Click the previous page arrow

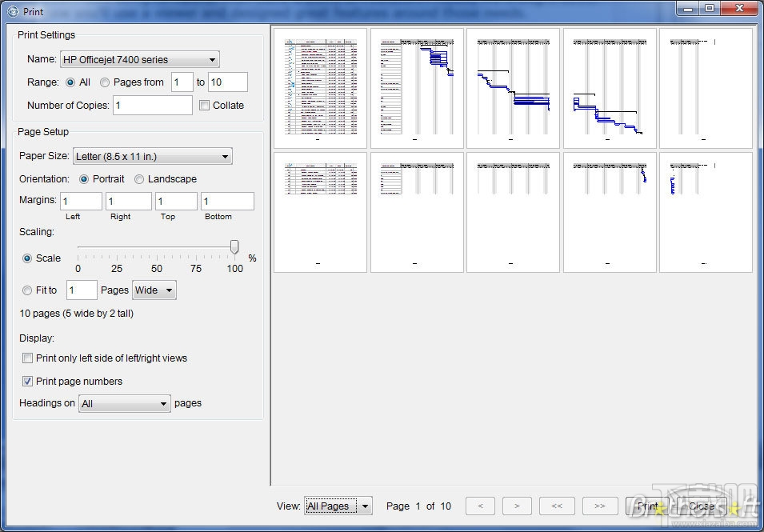(479, 506)
